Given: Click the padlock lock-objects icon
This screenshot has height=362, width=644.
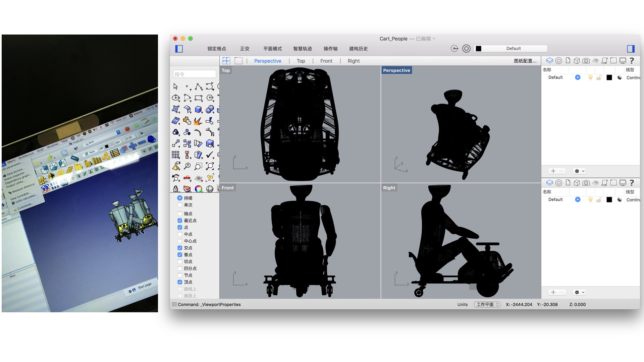Looking at the screenshot, I should coord(175,189).
